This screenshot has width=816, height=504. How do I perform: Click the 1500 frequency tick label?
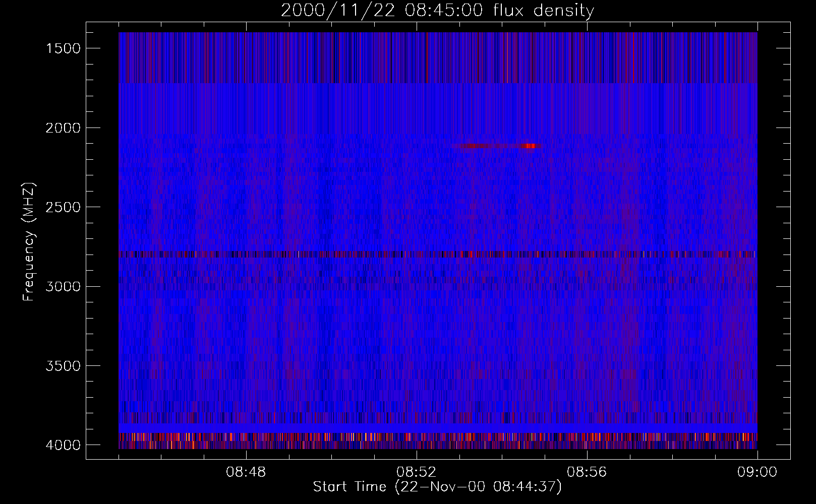pos(63,48)
